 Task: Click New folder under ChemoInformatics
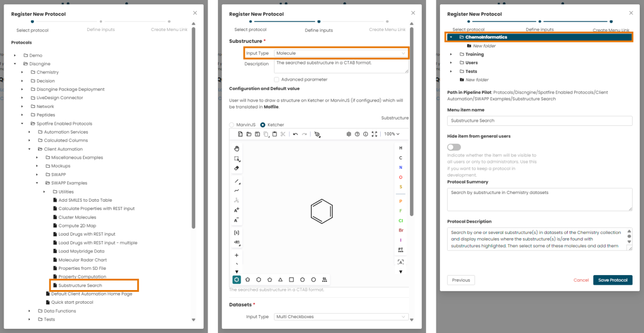pos(484,46)
